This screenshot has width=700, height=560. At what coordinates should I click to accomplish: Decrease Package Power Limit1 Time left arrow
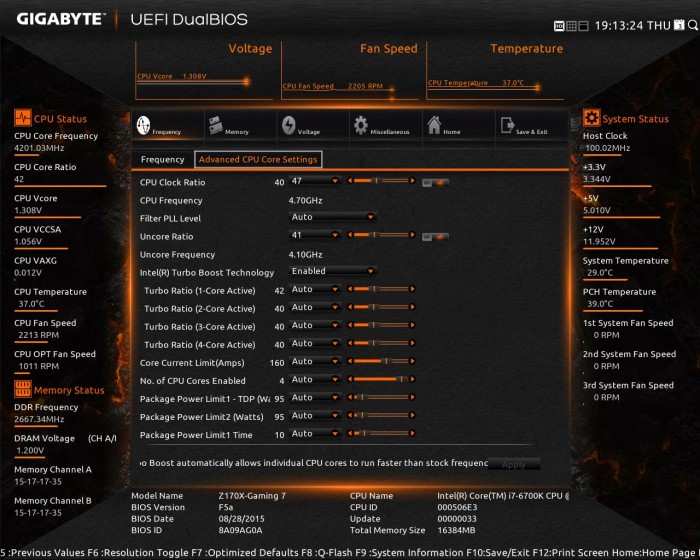[x=350, y=433]
